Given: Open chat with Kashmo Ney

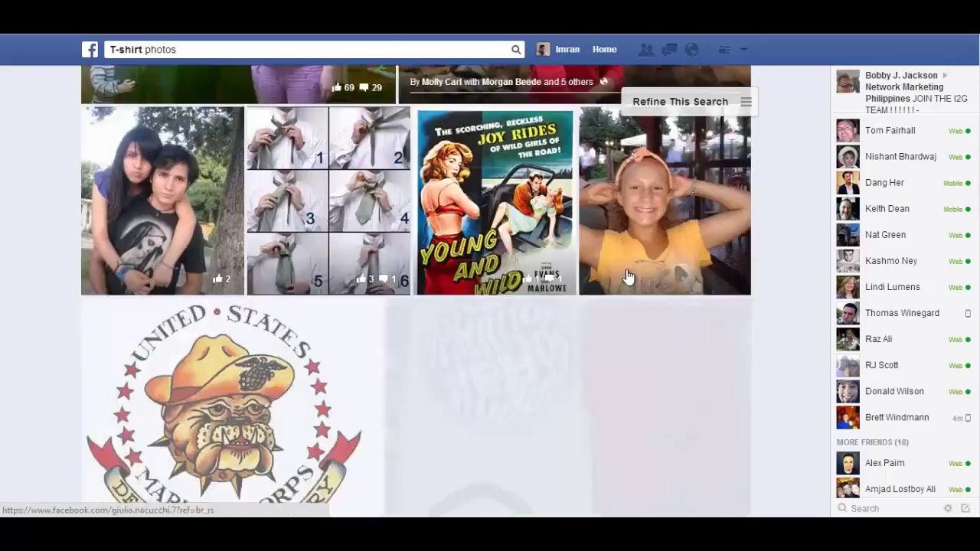Looking at the screenshot, I should [903, 261].
